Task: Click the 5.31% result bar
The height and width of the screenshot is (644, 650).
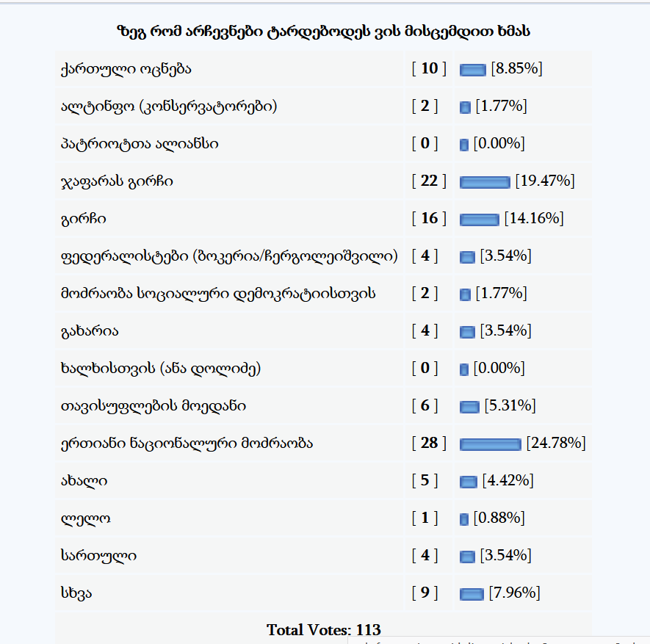Action: point(469,406)
